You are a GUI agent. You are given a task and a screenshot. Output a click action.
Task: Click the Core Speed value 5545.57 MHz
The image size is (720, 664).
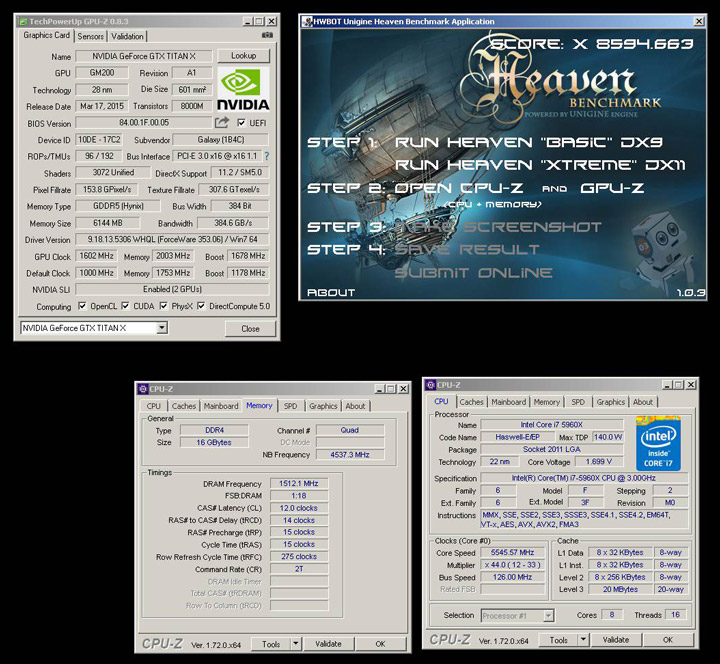tap(512, 552)
